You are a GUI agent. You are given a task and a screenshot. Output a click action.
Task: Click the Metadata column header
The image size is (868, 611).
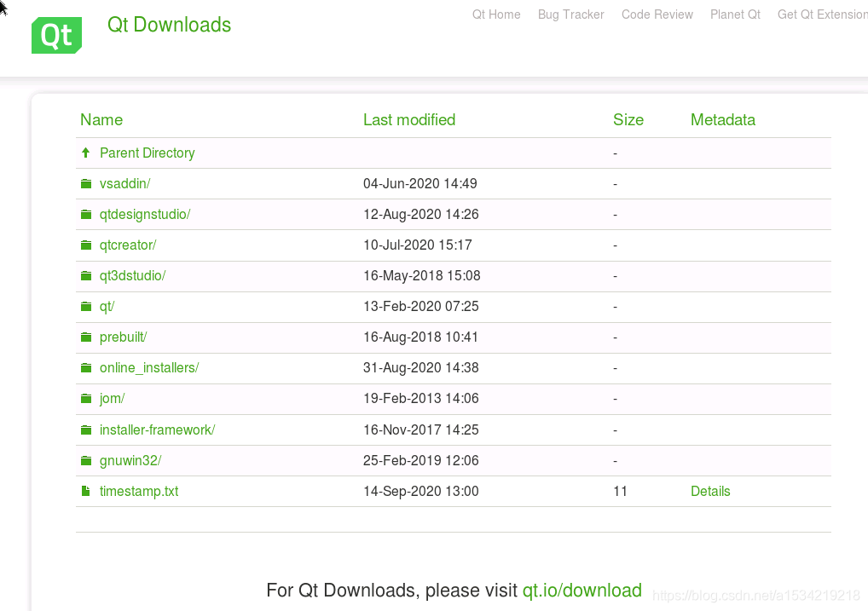pyautogui.click(x=723, y=120)
